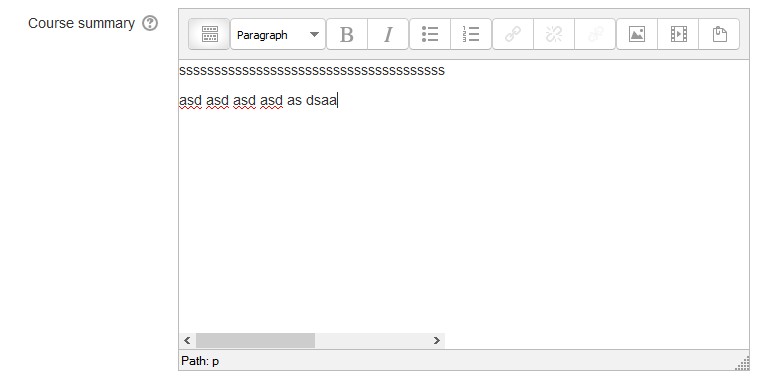Viewport: 761px width, 385px height.
Task: Open the insert Moodle media dialog
Action: click(678, 34)
